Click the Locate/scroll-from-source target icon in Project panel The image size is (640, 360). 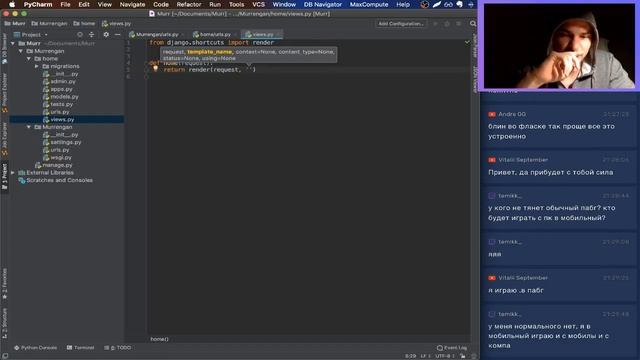coord(80,35)
